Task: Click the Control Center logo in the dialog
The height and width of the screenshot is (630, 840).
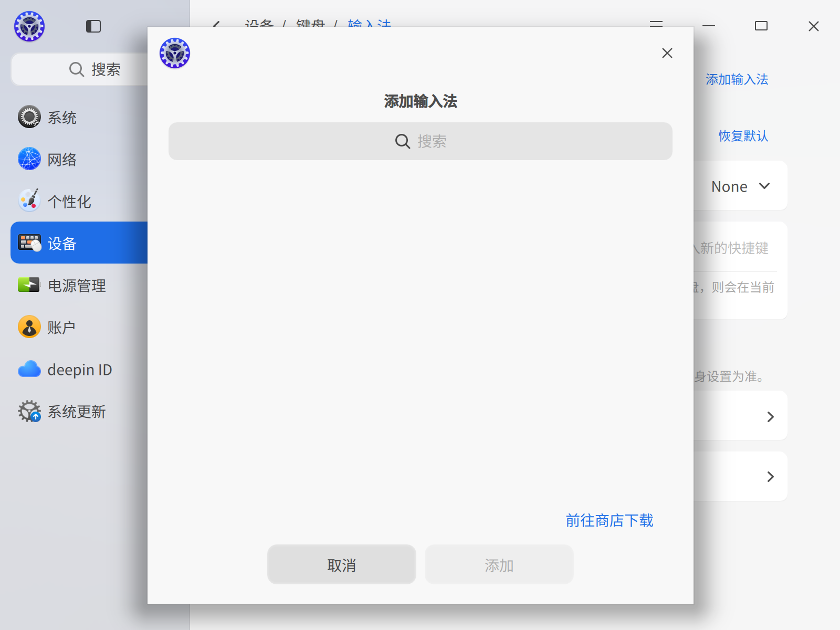Action: [175, 53]
